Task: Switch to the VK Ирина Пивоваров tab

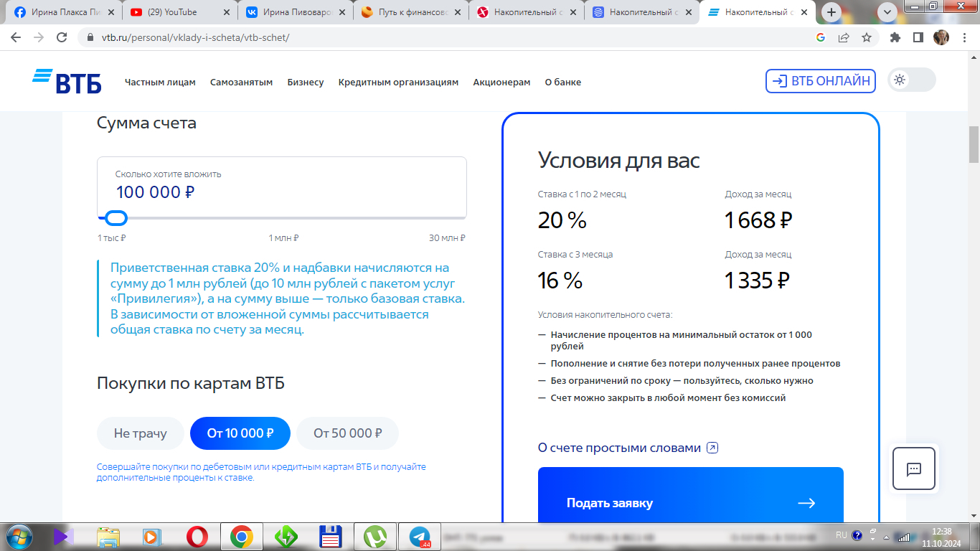Action: 296,12
